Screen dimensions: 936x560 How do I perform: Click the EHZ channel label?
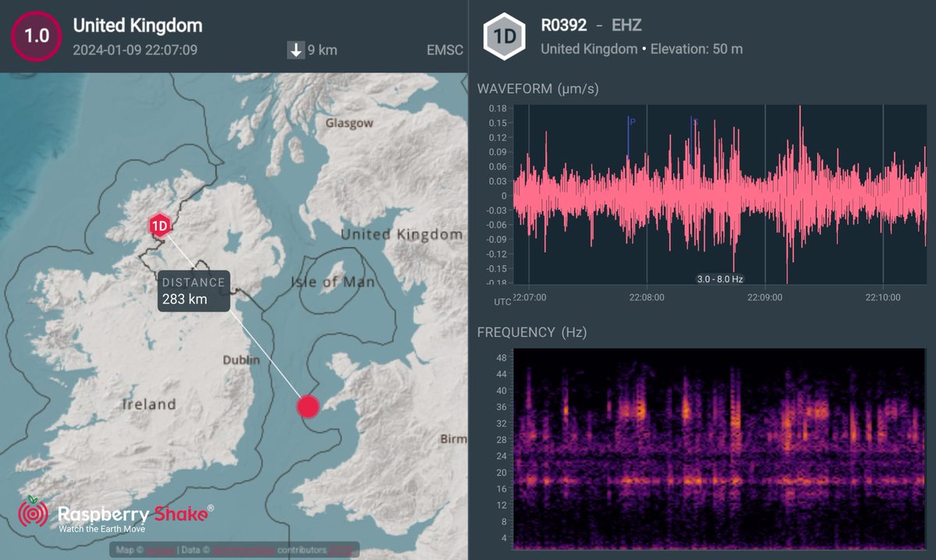click(x=626, y=26)
